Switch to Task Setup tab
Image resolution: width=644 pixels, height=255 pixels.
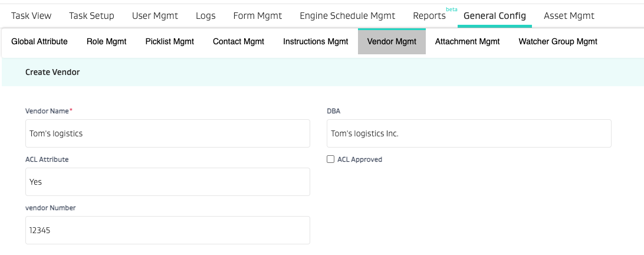(91, 16)
